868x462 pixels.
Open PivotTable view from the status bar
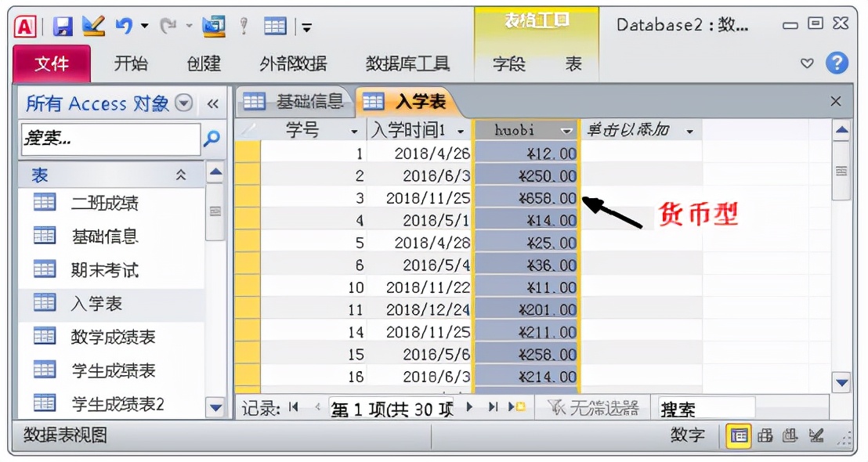pos(764,437)
